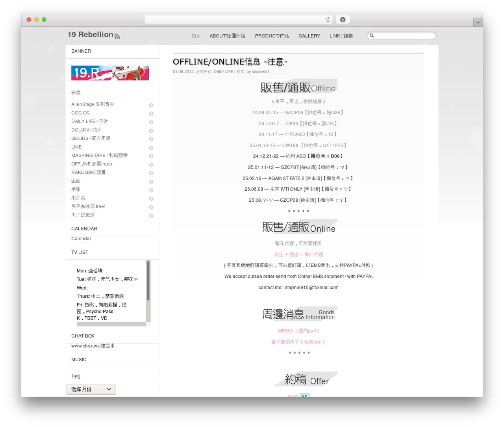Screen dimensions: 504x427
Task: Open the LINK / 鏈接 menu item
Action: (x=341, y=36)
